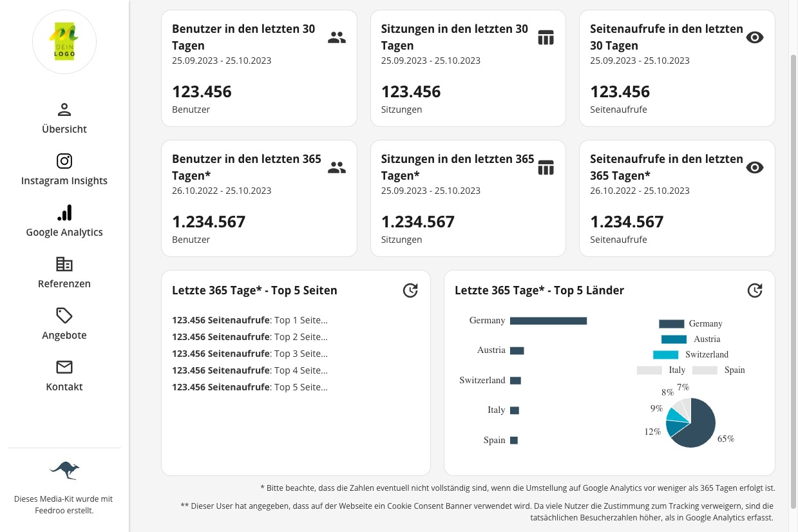Toggle Germany legend entry in pie chart
This screenshot has height=532, width=798.
point(690,324)
